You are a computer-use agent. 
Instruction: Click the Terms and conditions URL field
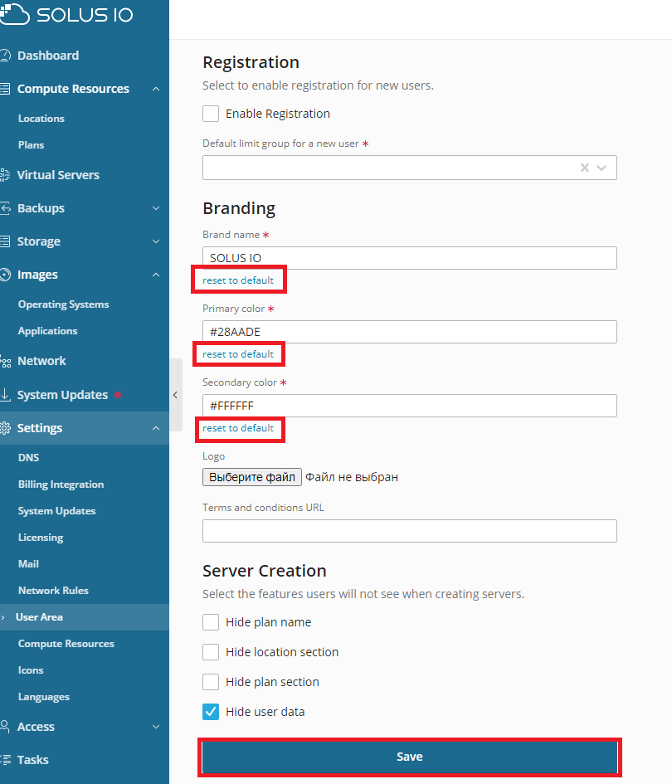click(x=410, y=531)
